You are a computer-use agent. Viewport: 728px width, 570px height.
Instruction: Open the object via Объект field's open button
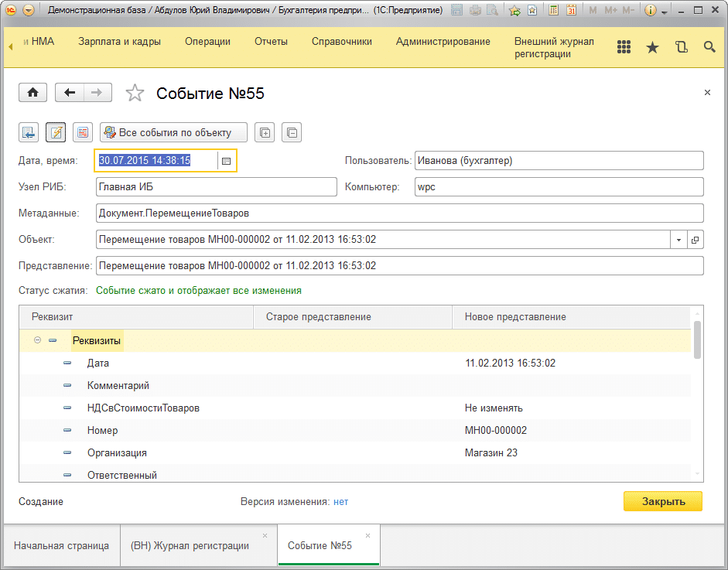pyautogui.click(x=695, y=240)
